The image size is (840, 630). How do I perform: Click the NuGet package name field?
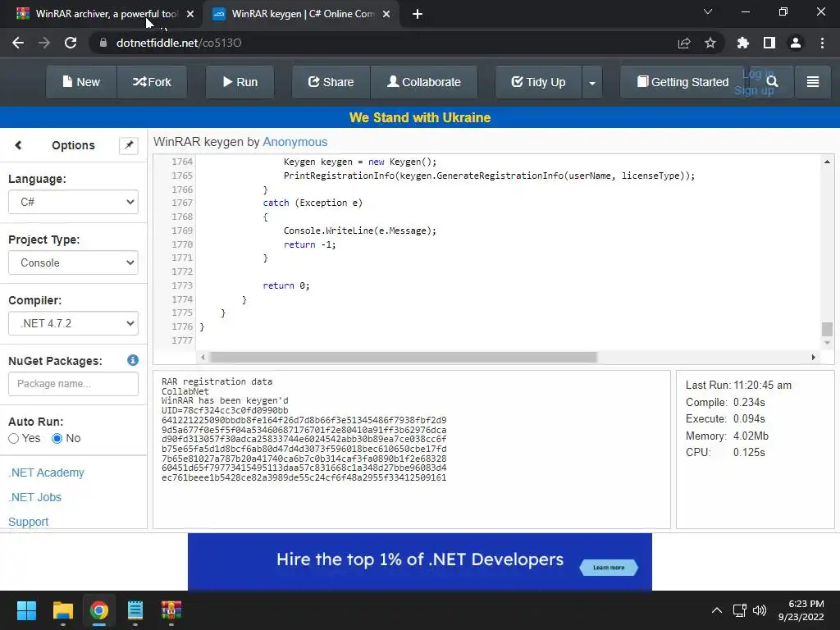[73, 384]
